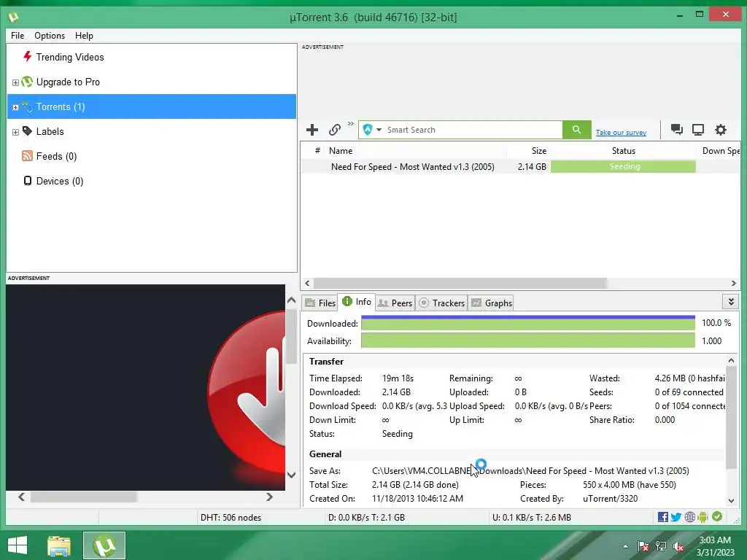Click the torrent list horizontal scrollbar left arrow
The height and width of the screenshot is (560, 747).
pos(307,284)
